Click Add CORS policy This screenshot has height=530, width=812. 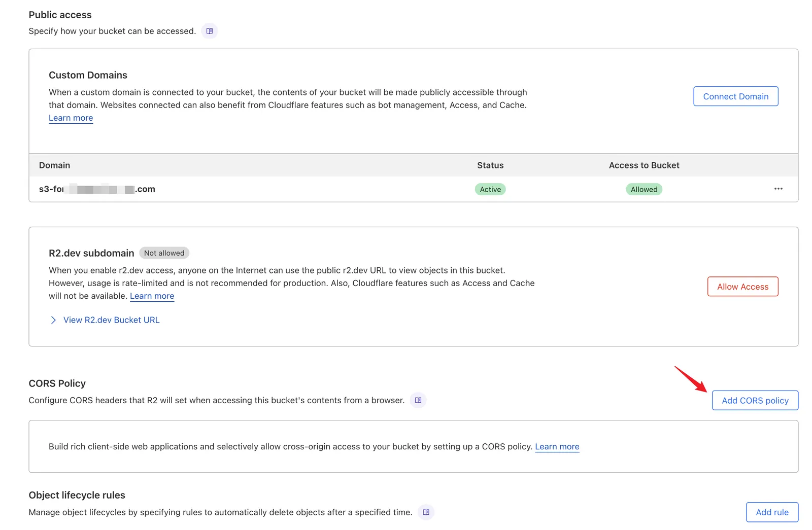[x=755, y=400]
